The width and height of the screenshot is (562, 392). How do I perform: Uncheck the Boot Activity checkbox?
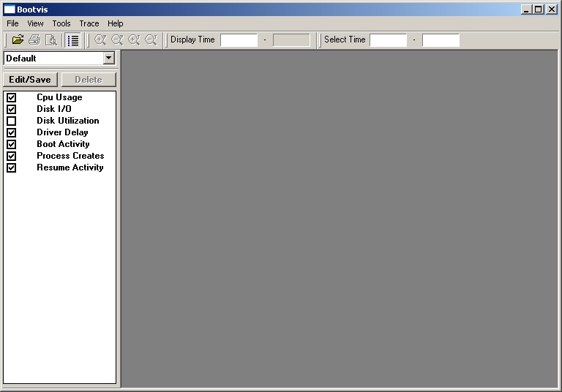click(x=12, y=144)
